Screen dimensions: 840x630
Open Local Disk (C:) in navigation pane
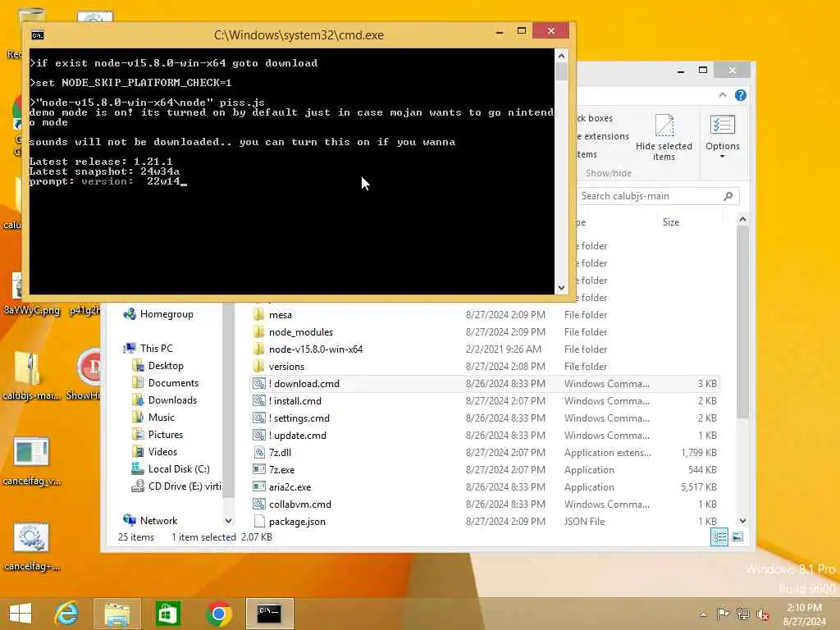click(171, 468)
